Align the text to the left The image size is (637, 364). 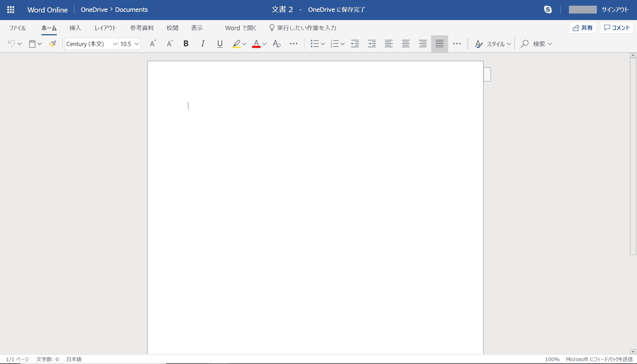[x=389, y=43]
